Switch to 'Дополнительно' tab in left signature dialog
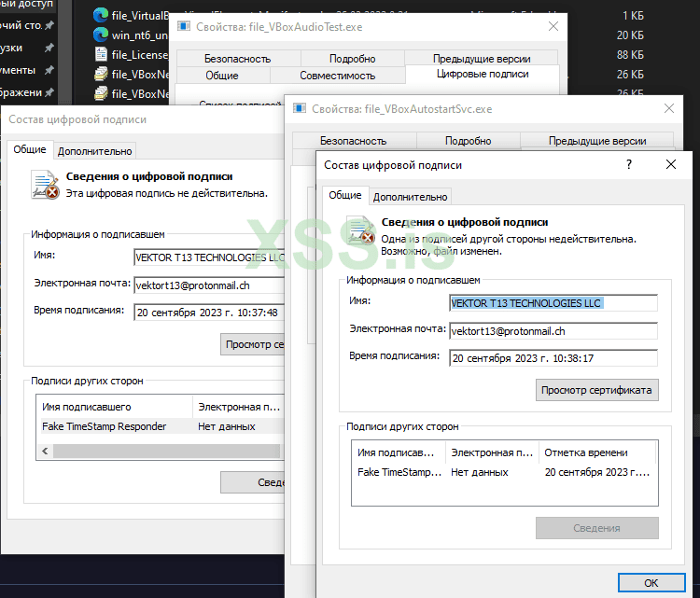 [94, 151]
